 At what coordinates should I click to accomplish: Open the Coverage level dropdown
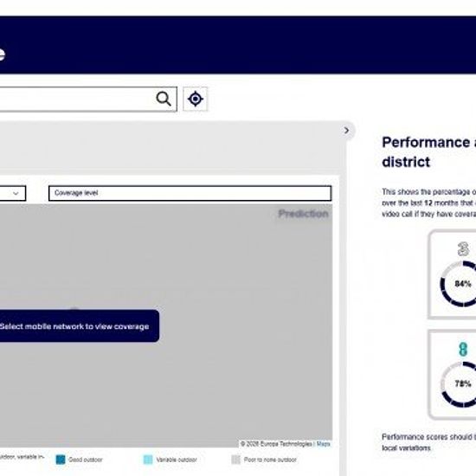(190, 193)
